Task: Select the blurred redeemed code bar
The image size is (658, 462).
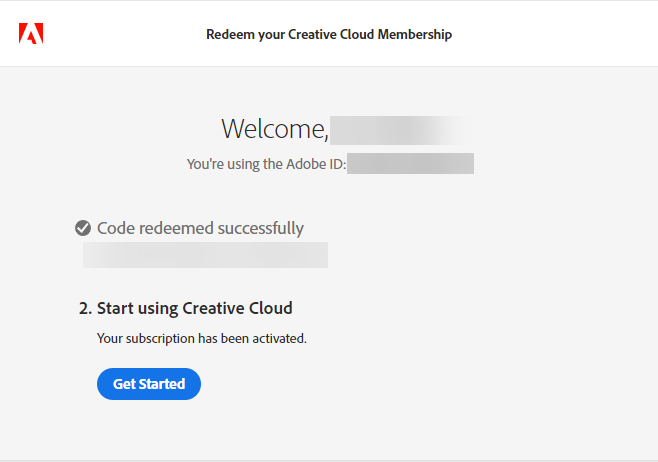Action: tap(205, 255)
